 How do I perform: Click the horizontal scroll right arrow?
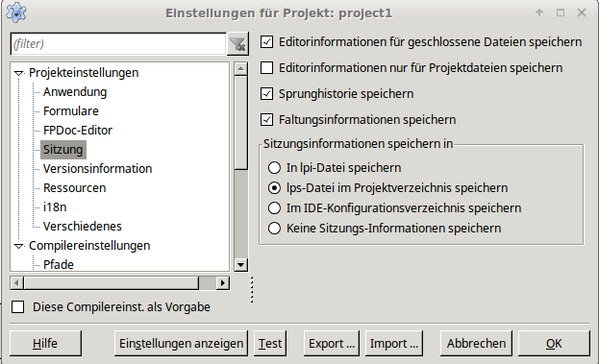(223, 283)
